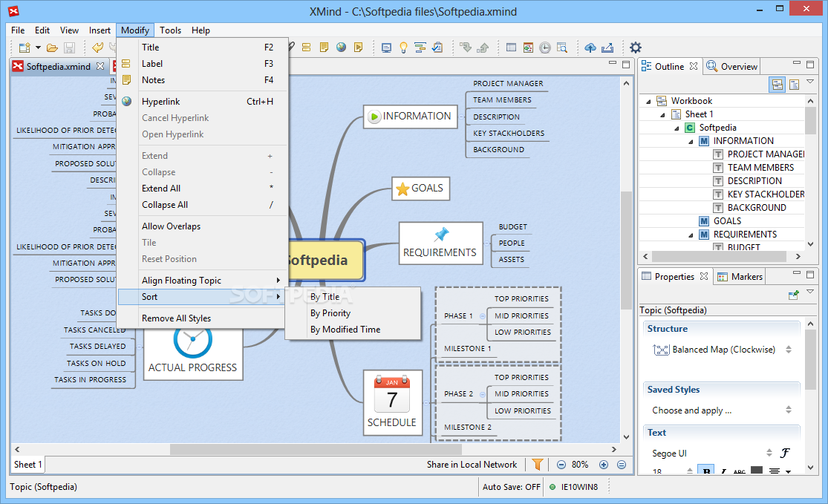Start brainstorming with the light bulb icon

[x=403, y=48]
